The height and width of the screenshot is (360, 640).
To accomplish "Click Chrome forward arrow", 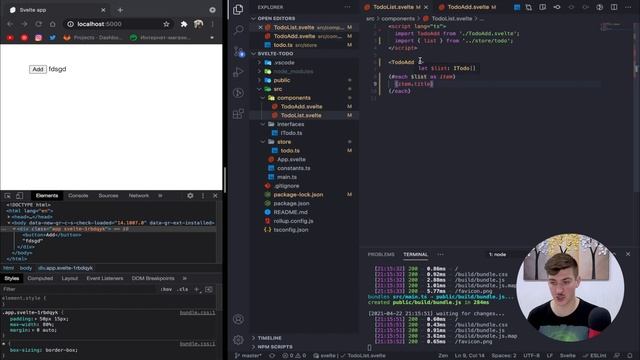I will click(24, 24).
